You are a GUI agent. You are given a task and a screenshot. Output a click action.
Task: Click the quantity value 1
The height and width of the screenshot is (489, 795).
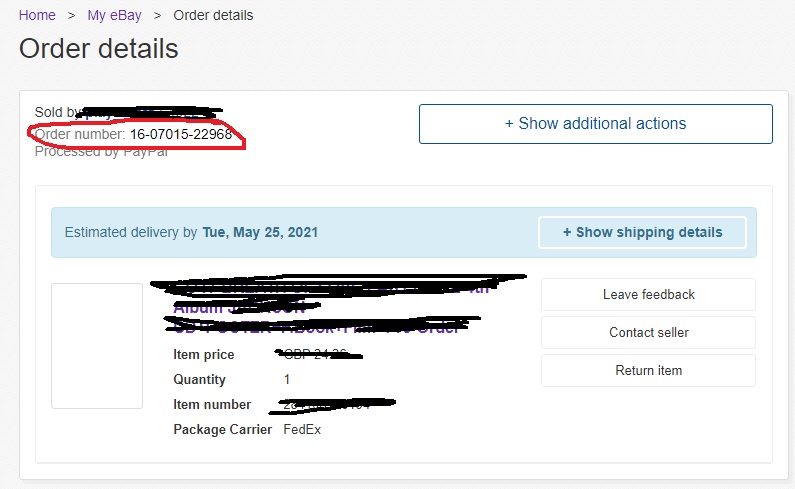coord(287,379)
